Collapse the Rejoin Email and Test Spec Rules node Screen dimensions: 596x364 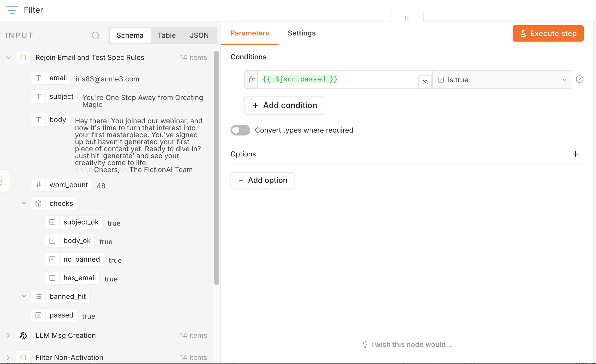(8, 58)
